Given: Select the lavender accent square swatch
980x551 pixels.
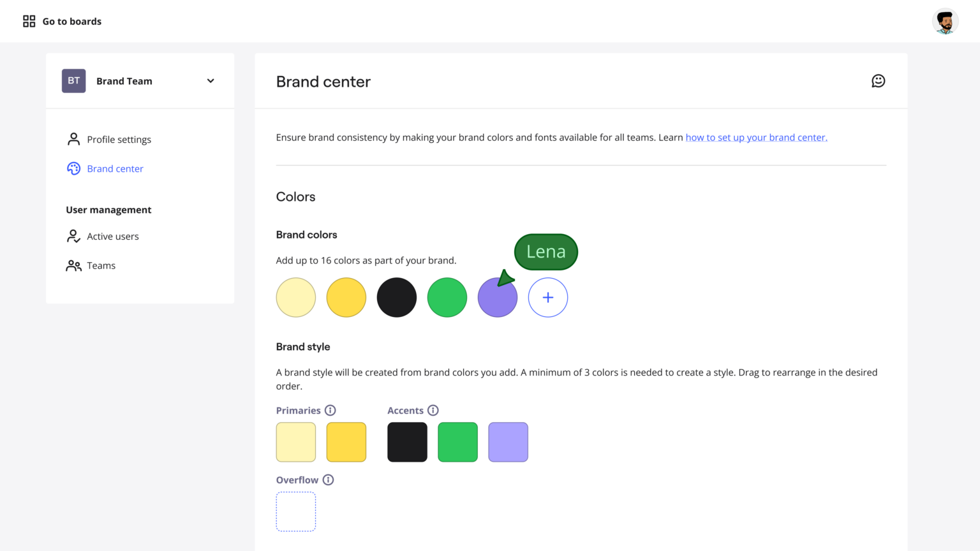Looking at the screenshot, I should (508, 442).
